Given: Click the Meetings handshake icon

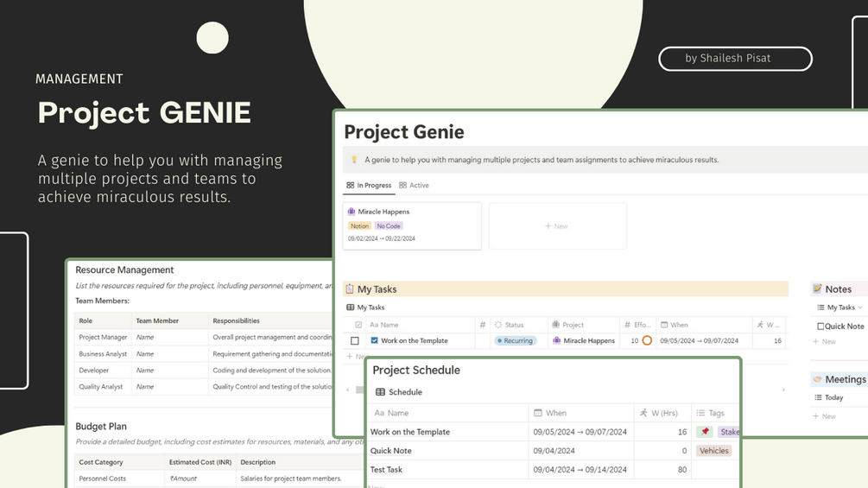Looking at the screenshot, I should (x=818, y=379).
